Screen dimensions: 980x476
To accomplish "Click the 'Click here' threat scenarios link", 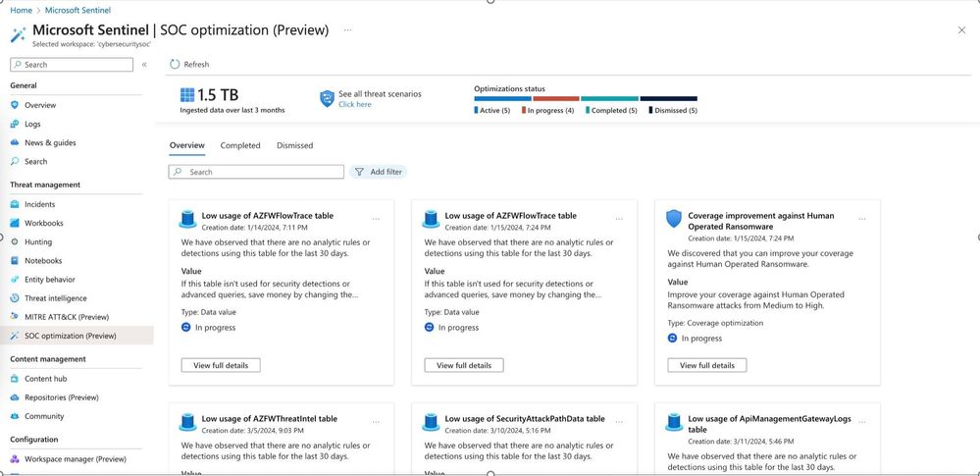I will coord(354,104).
